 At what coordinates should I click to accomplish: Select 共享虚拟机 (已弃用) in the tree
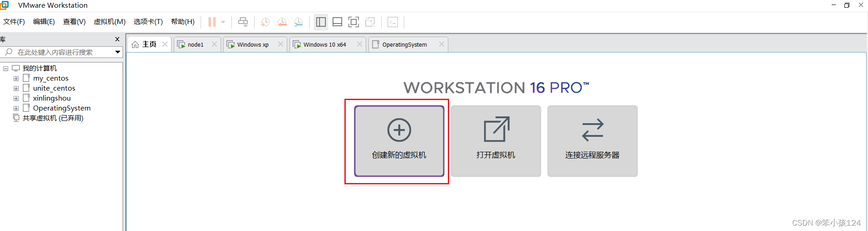[x=53, y=118]
